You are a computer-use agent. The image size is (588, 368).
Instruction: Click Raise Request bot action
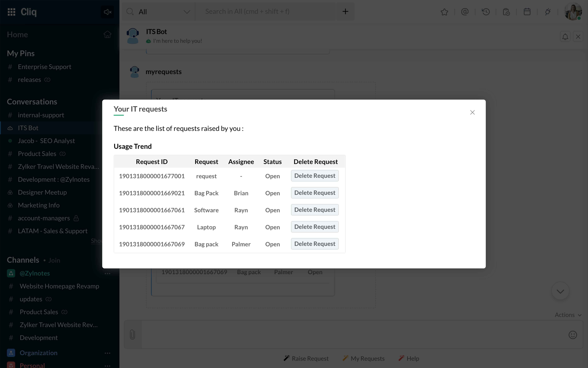click(x=306, y=358)
